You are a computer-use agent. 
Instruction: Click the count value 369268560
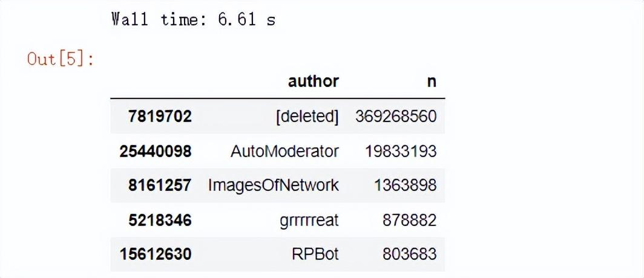396,117
